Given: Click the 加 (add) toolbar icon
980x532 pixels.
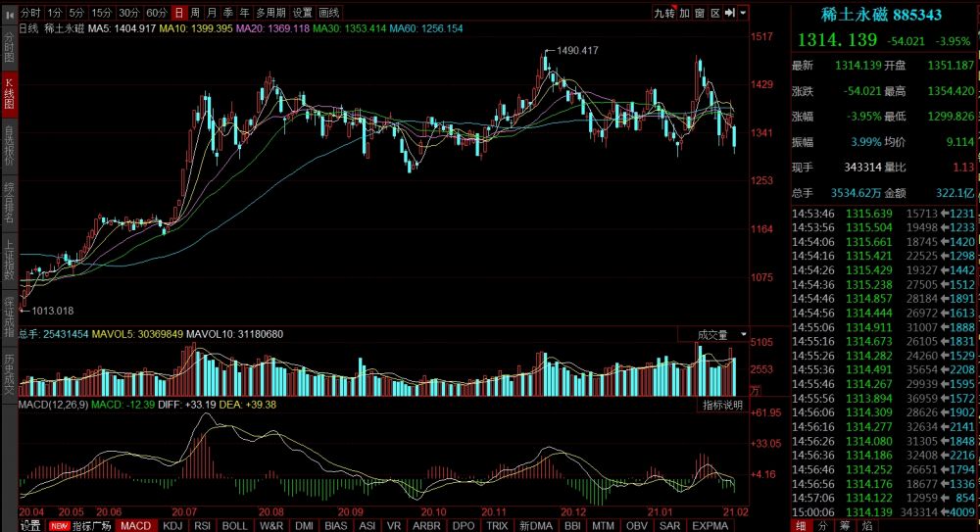Looking at the screenshot, I should click(685, 14).
